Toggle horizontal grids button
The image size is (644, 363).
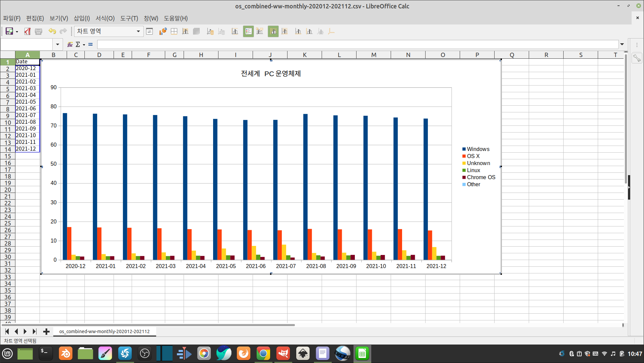tap(273, 31)
